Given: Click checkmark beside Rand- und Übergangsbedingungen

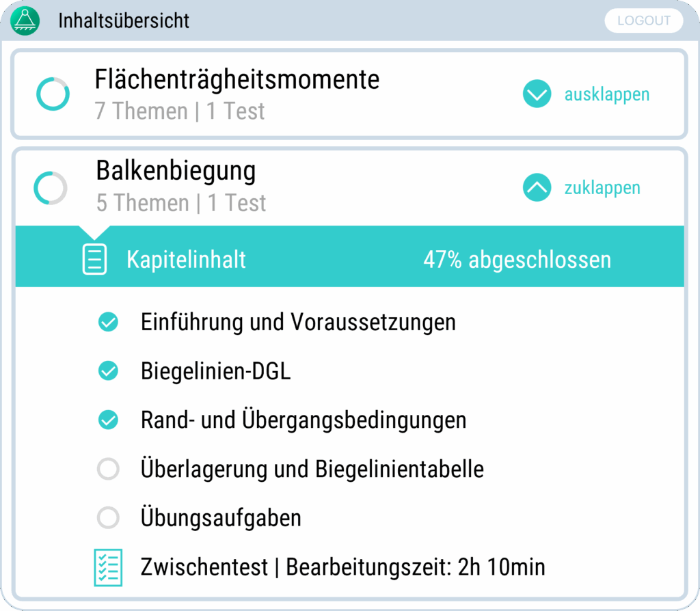Looking at the screenshot, I should pos(108,420).
